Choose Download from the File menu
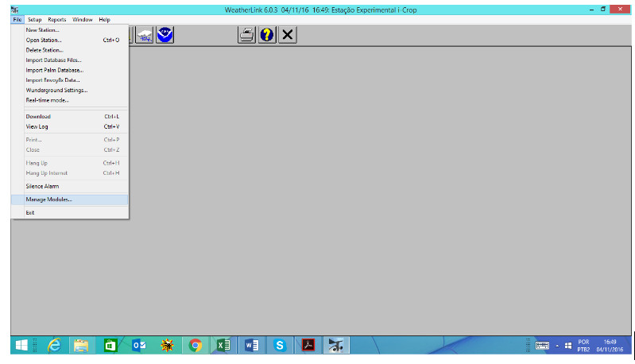This screenshot has height=364, width=635. pos(38,116)
